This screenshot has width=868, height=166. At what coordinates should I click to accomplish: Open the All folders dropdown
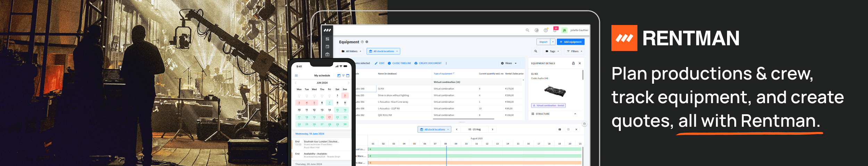click(x=351, y=51)
